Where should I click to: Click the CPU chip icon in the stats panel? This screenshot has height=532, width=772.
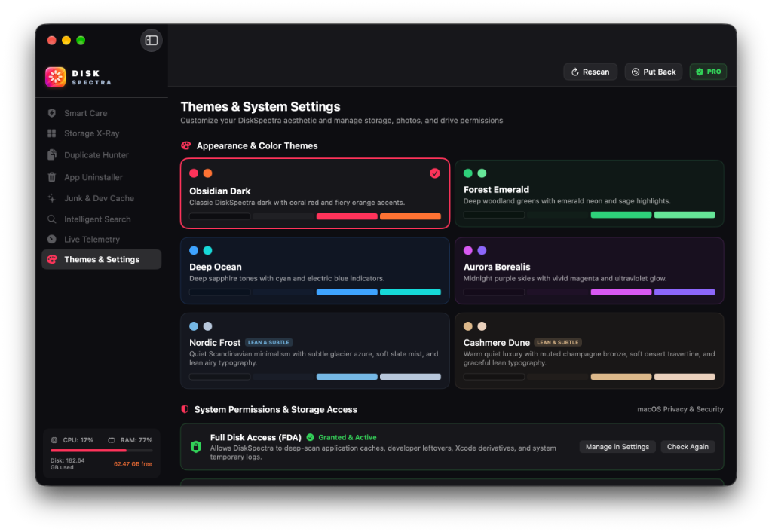point(54,440)
